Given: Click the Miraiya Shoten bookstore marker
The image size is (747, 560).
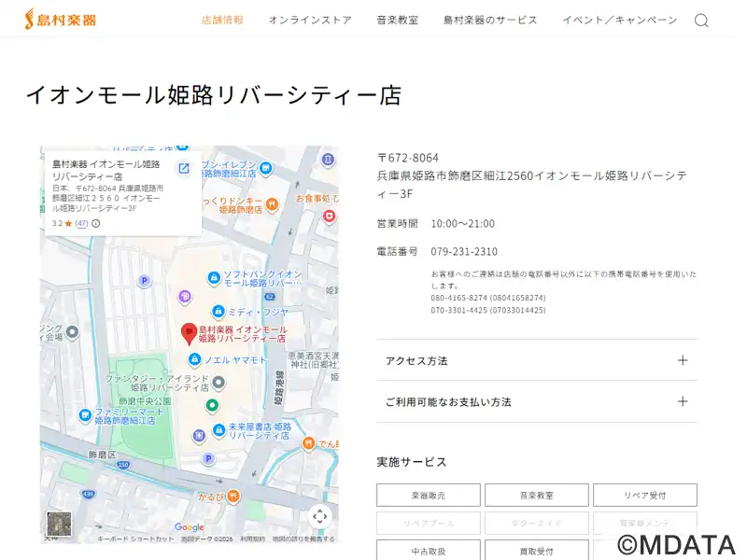Looking at the screenshot, I should coord(218,430).
